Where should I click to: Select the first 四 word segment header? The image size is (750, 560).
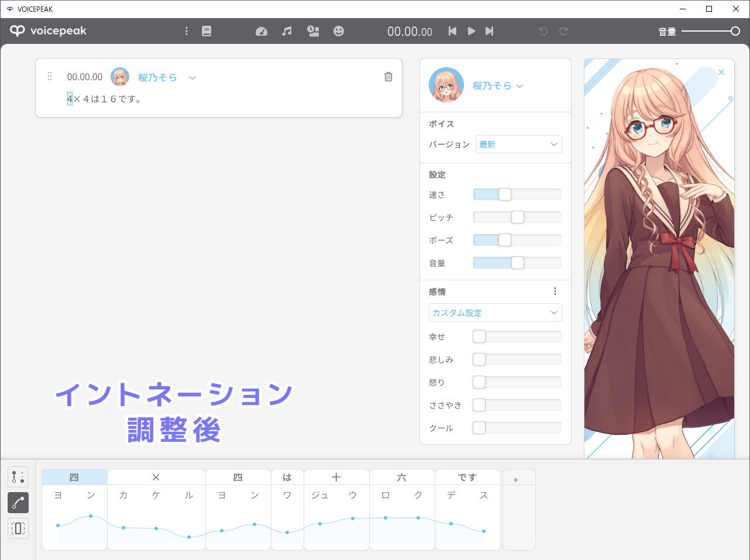74,477
